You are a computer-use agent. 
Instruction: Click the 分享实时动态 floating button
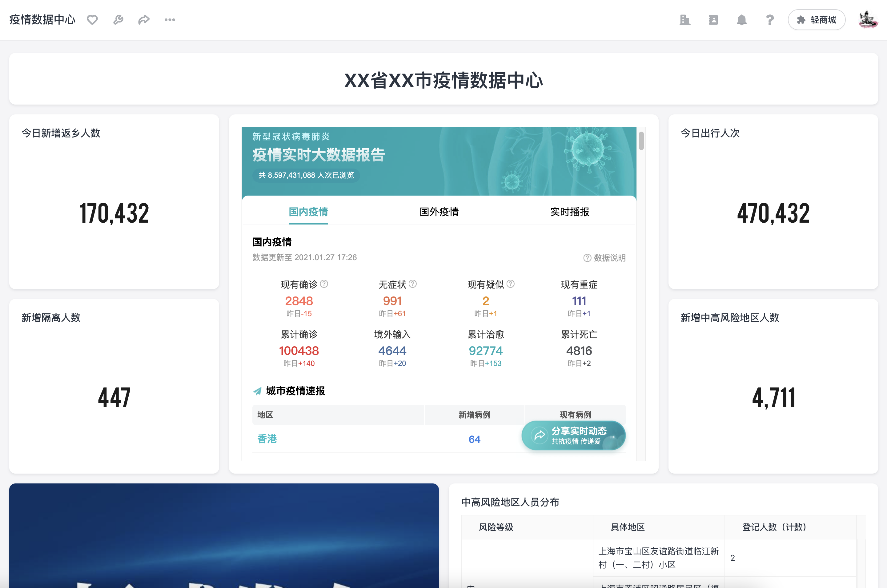573,435
